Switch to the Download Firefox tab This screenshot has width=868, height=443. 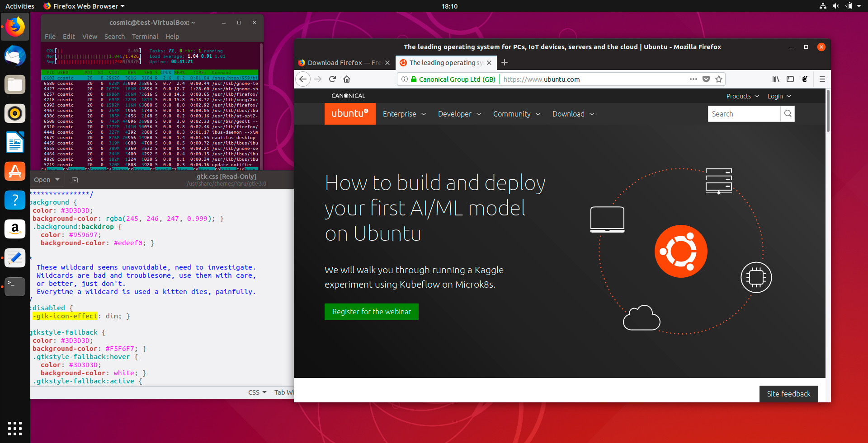(344, 63)
